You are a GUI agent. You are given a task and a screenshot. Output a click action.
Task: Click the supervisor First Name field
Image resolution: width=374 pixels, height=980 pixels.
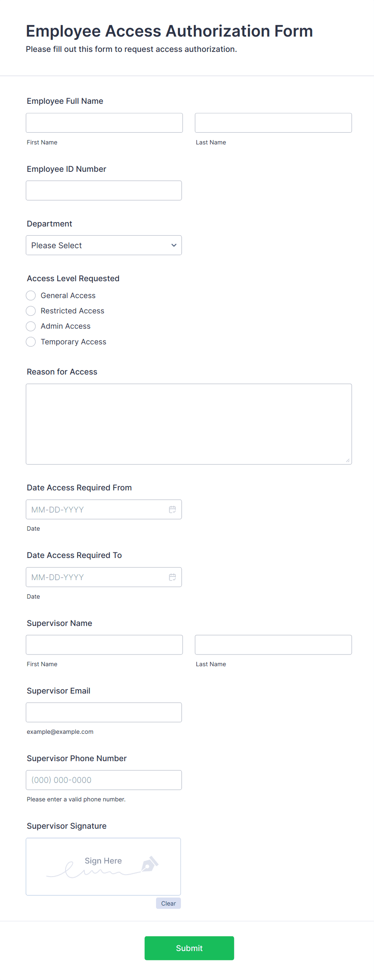[104, 644]
